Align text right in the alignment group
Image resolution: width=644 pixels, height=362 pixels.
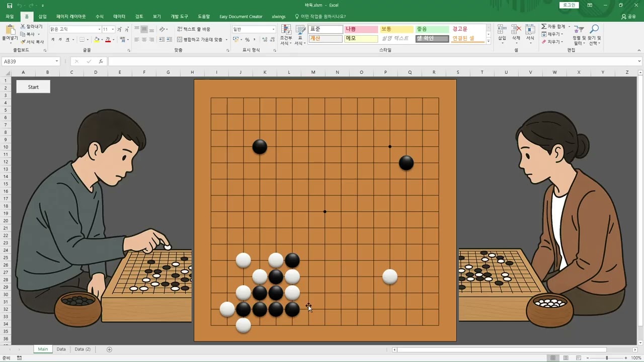(x=151, y=40)
